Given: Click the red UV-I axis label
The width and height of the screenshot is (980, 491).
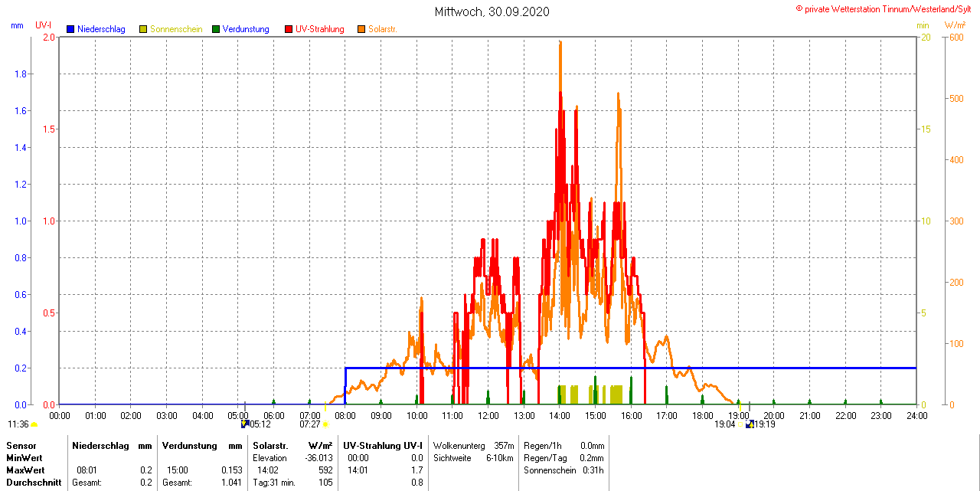Looking at the screenshot, I should point(44,25).
